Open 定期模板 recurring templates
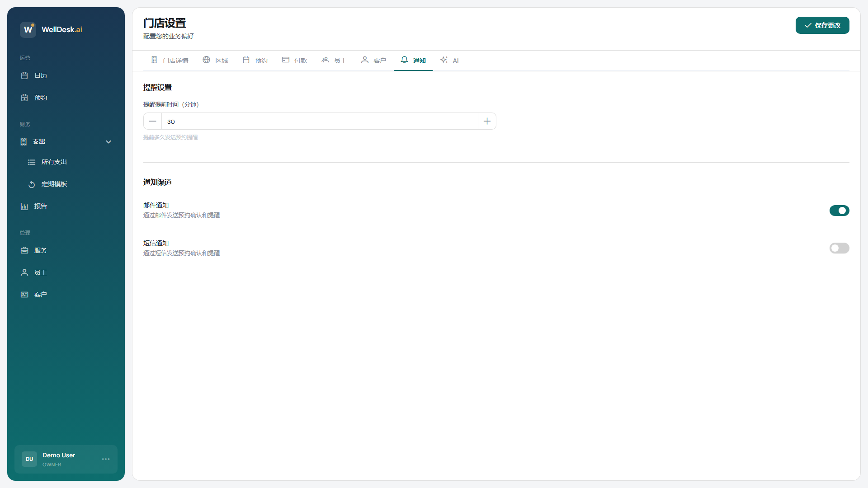Screen dimensions: 868x488 click(54, 184)
